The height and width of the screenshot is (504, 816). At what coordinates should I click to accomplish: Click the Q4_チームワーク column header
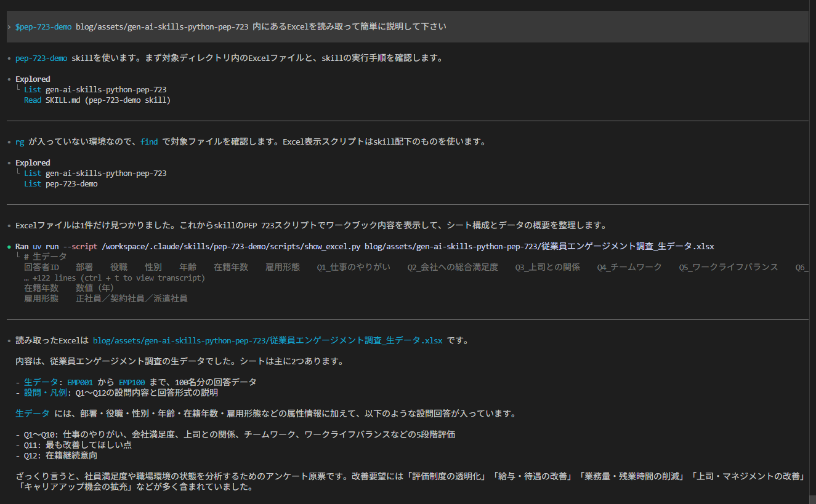tap(629, 267)
